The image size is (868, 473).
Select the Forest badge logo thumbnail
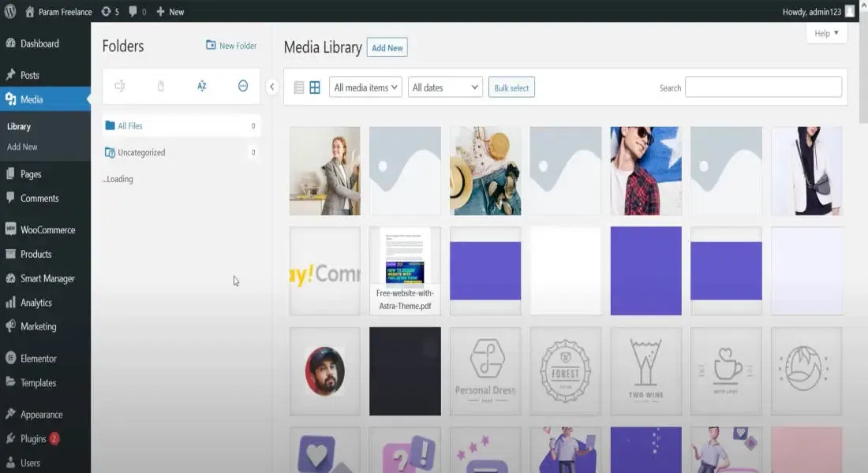pos(566,371)
